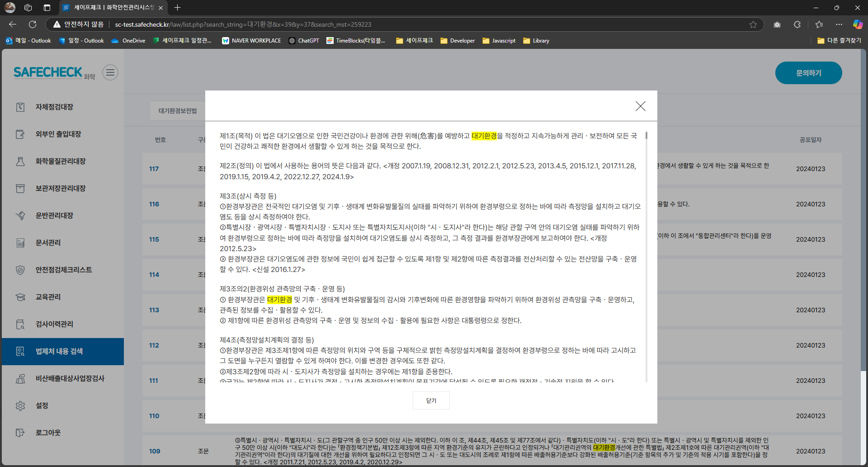Click the screenshot camera icon in toolbar
This screenshot has width=868, height=467.
pyautogui.click(x=777, y=24)
